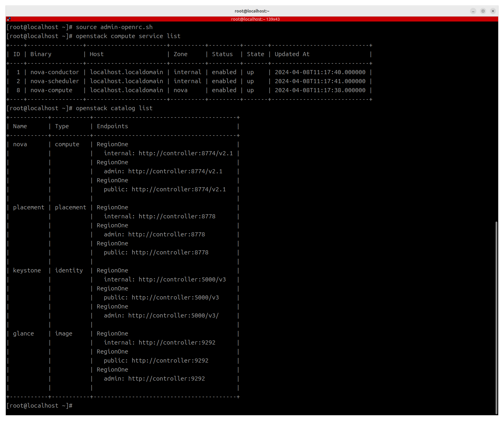This screenshot has width=504, height=421.
Task: Click timestamp '2024-04-08T11:17:40.000000'
Action: point(320,72)
